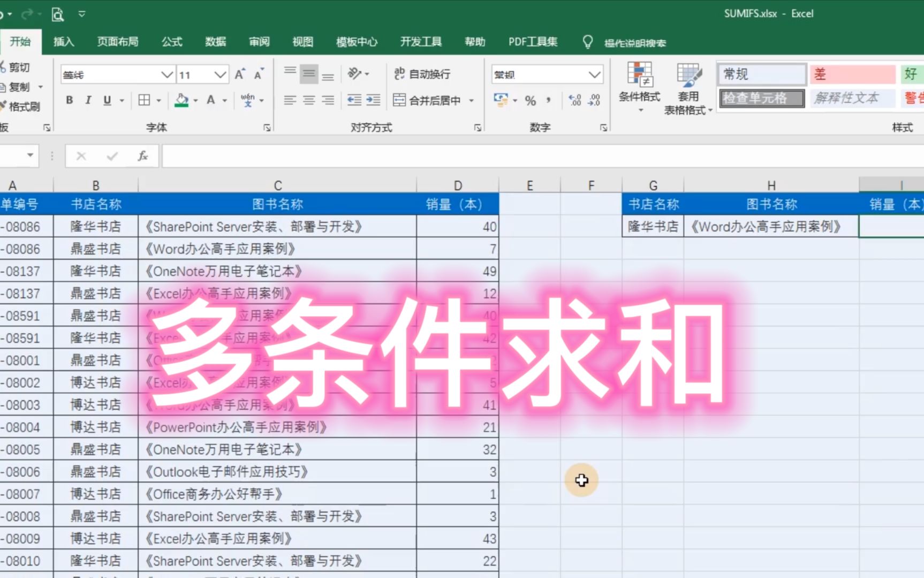924x578 pixels.
Task: Select the 检查单元格 cell style
Action: click(762, 98)
